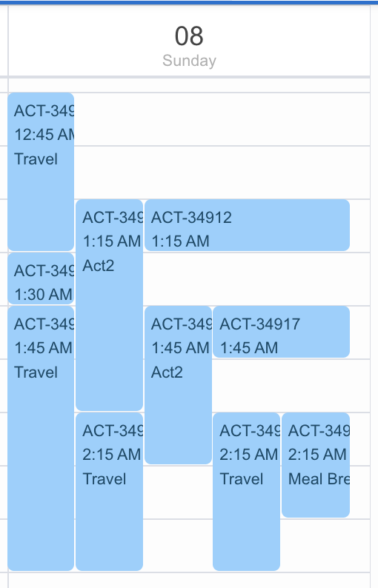Select the 1:45 AM Act2 event
This screenshot has width=378, height=588.
pyautogui.click(x=178, y=385)
